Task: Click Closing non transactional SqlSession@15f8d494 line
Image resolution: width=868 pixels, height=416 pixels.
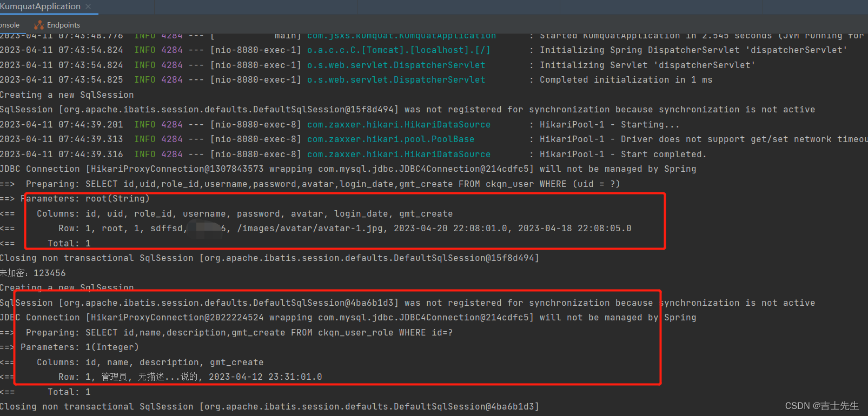Action: pyautogui.click(x=269, y=258)
